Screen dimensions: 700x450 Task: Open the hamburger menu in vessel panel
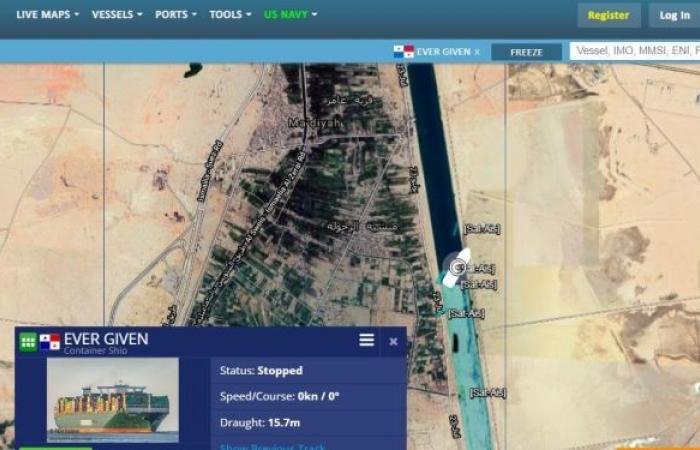[x=367, y=340]
